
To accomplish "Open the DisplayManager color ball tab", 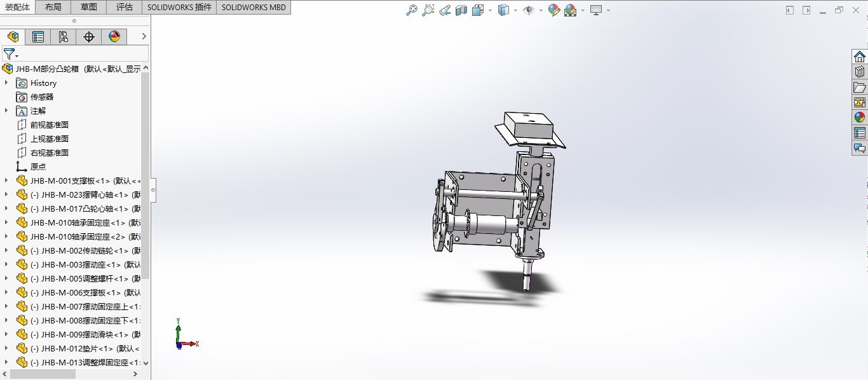I will (114, 37).
